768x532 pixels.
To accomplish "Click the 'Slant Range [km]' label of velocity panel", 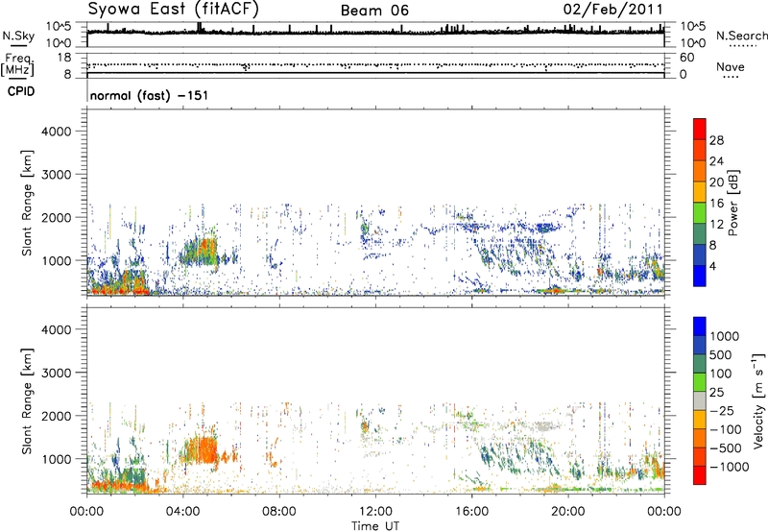I will [27, 401].
